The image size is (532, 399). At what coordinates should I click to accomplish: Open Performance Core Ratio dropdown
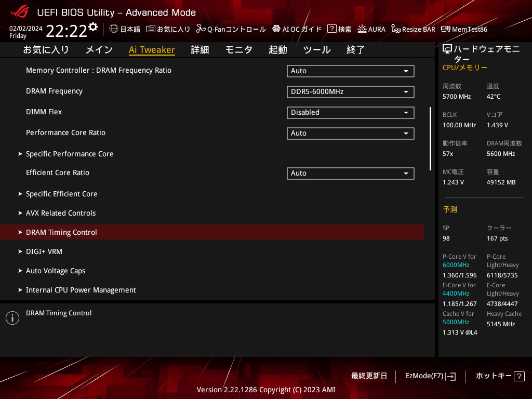(x=351, y=134)
